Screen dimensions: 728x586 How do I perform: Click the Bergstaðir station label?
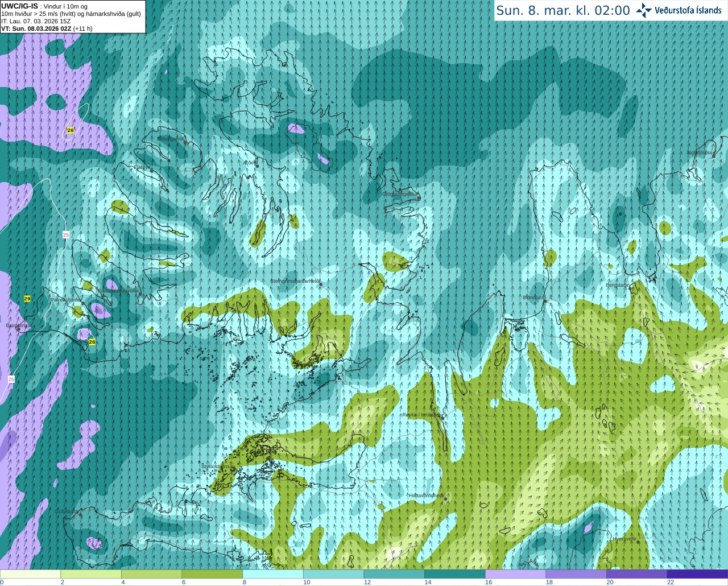[x=617, y=285]
